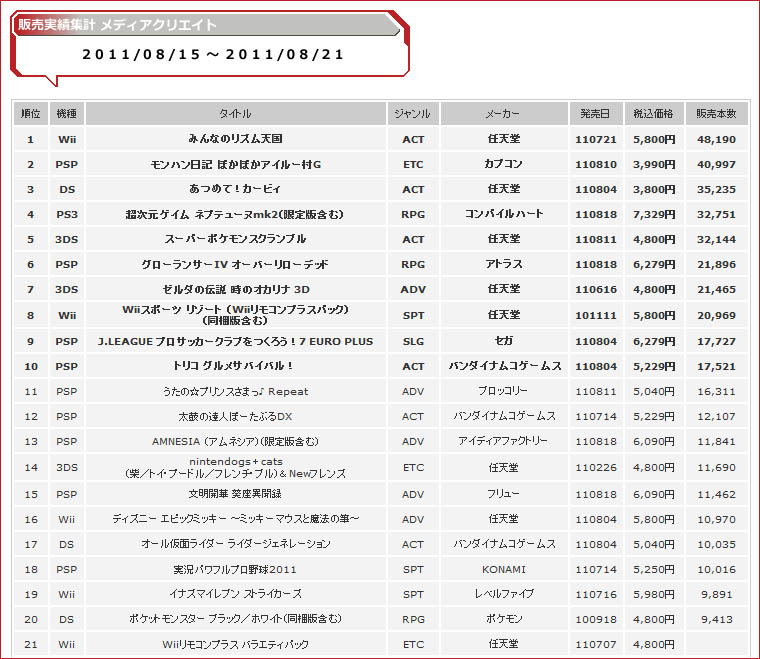760x659 pixels.
Task: Select the title 実況パワフルプロ野球2011
Action: click(x=236, y=569)
